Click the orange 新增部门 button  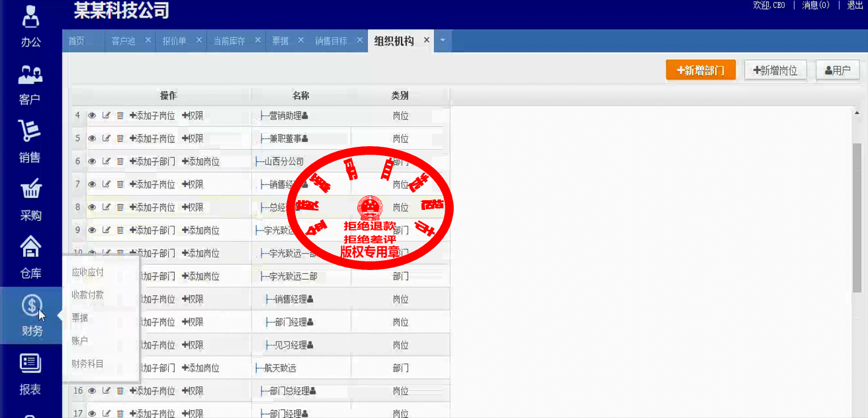701,70
